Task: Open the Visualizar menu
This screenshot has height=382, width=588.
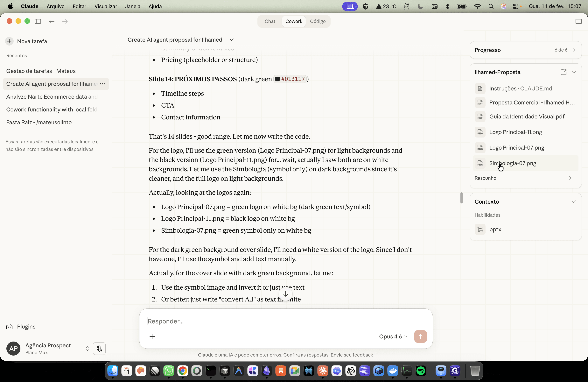Action: click(106, 6)
